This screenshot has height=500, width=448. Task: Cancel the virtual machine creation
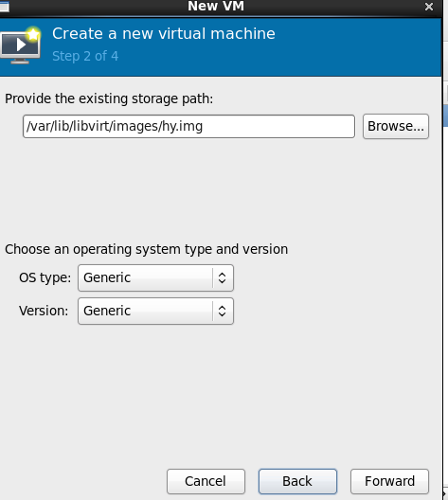(x=206, y=481)
